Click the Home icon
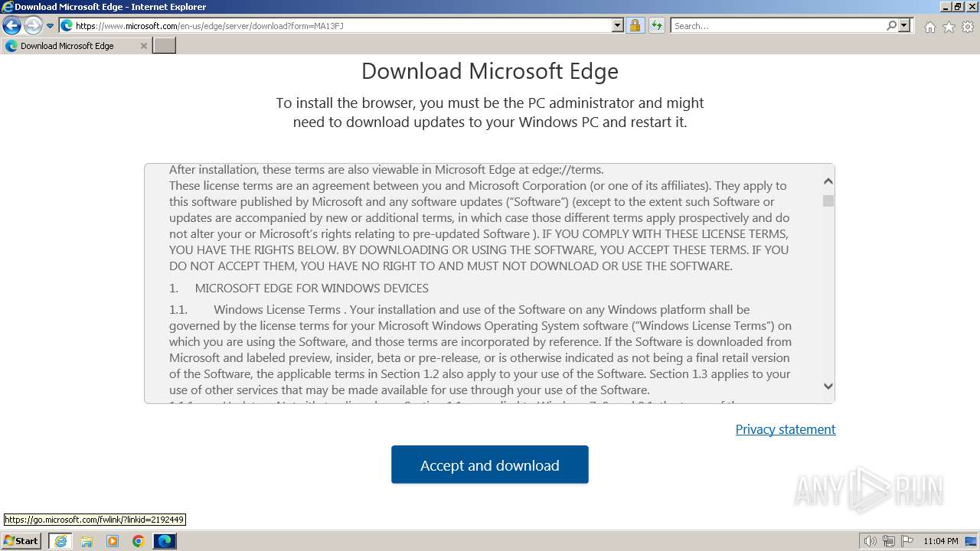The width and height of the screenshot is (980, 551). point(929,27)
